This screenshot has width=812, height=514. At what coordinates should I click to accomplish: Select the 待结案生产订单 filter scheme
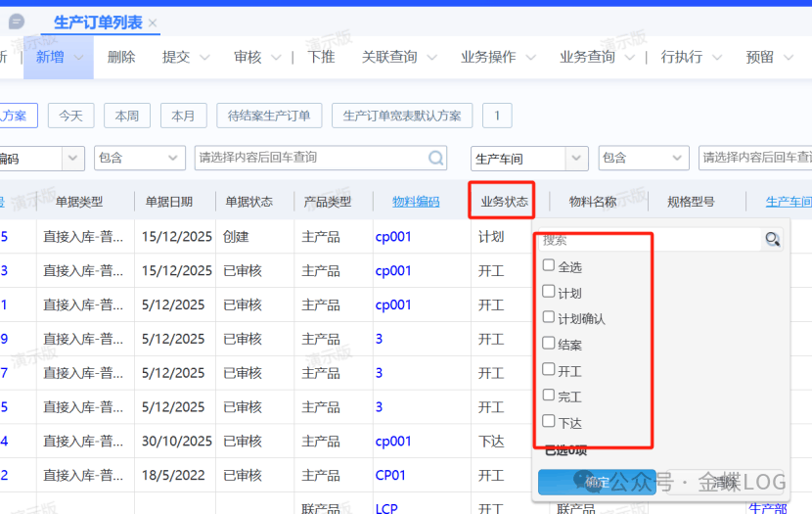(269, 116)
